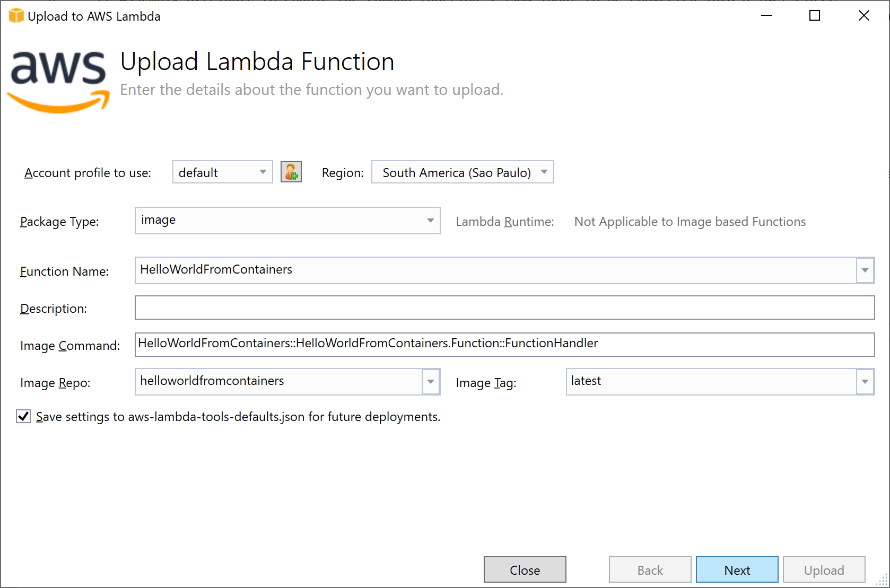This screenshot has width=890, height=588.
Task: Click the AWS logo in the header
Action: click(59, 82)
